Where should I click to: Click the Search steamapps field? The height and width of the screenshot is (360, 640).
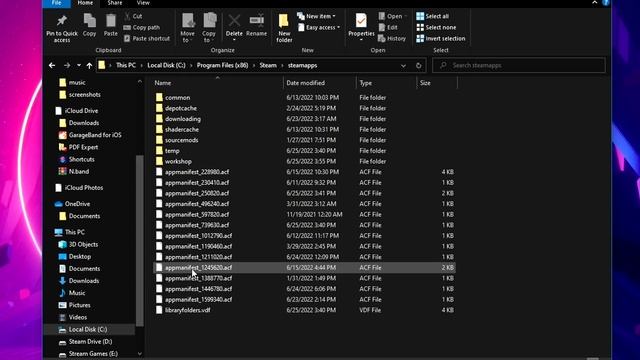[x=518, y=65]
